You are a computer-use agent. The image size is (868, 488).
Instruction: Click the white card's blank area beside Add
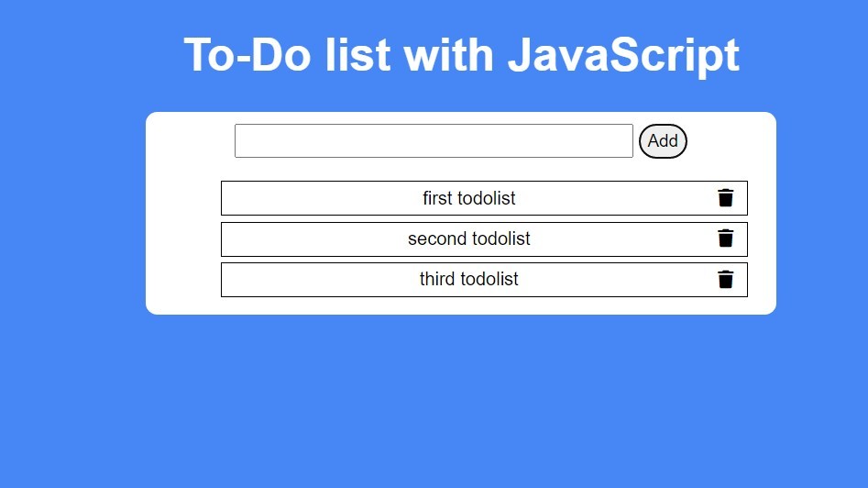pyautogui.click(x=731, y=140)
